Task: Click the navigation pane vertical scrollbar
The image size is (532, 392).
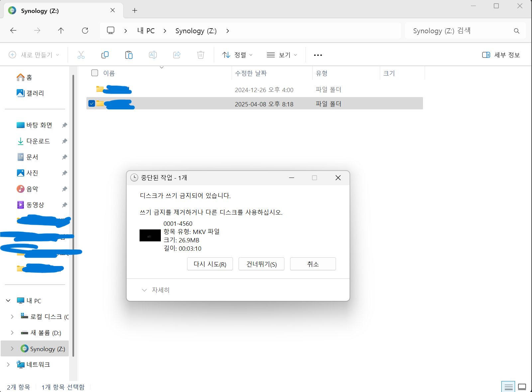Action: point(73,216)
